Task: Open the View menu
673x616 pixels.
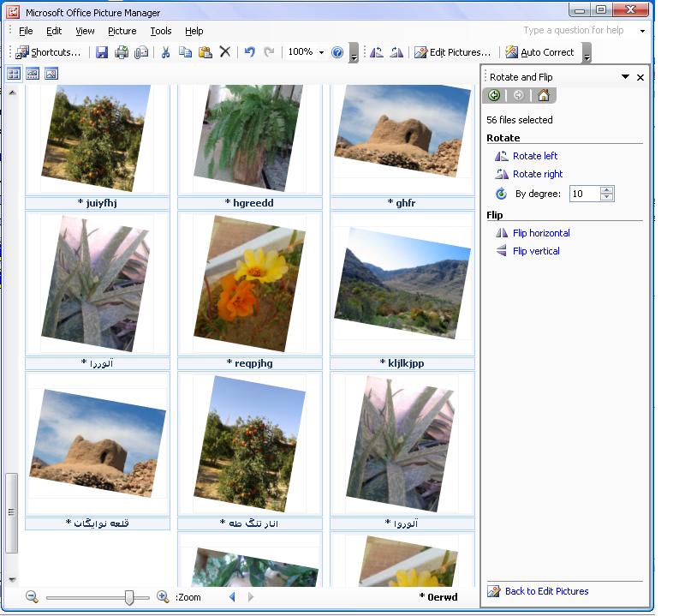Action: [85, 31]
